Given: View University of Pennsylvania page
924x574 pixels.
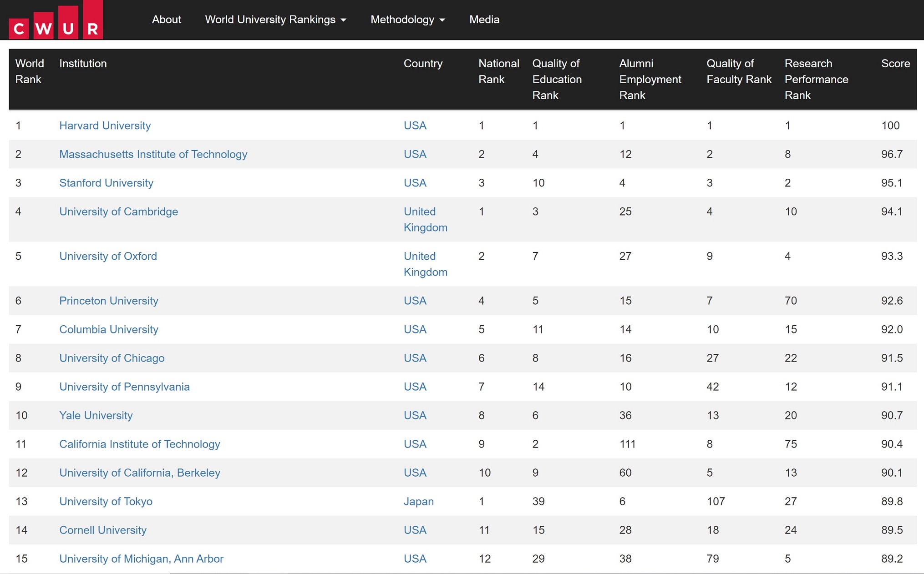Looking at the screenshot, I should [x=125, y=387].
